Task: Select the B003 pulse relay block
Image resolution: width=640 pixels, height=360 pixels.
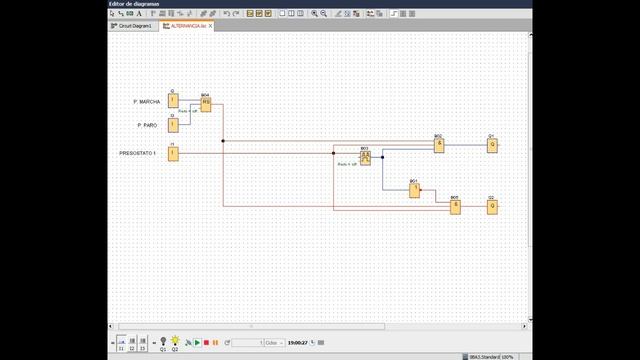Action: point(365,158)
